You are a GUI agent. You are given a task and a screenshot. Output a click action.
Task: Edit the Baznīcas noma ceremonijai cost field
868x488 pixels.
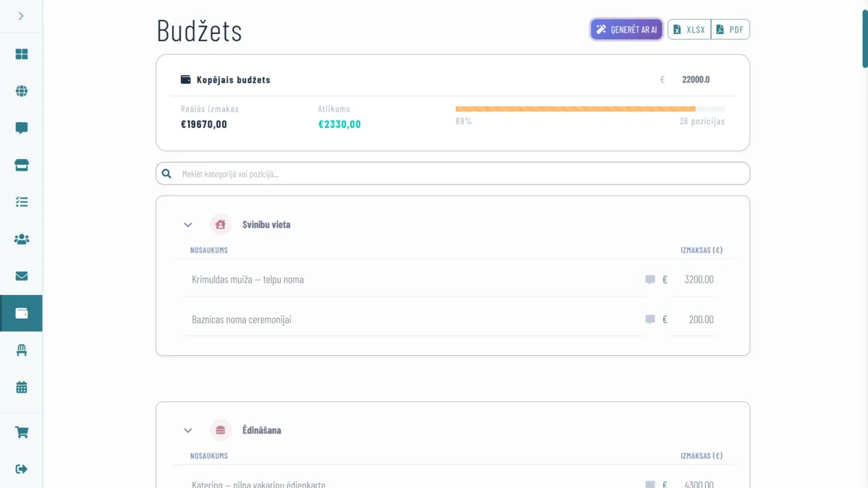pos(694,320)
